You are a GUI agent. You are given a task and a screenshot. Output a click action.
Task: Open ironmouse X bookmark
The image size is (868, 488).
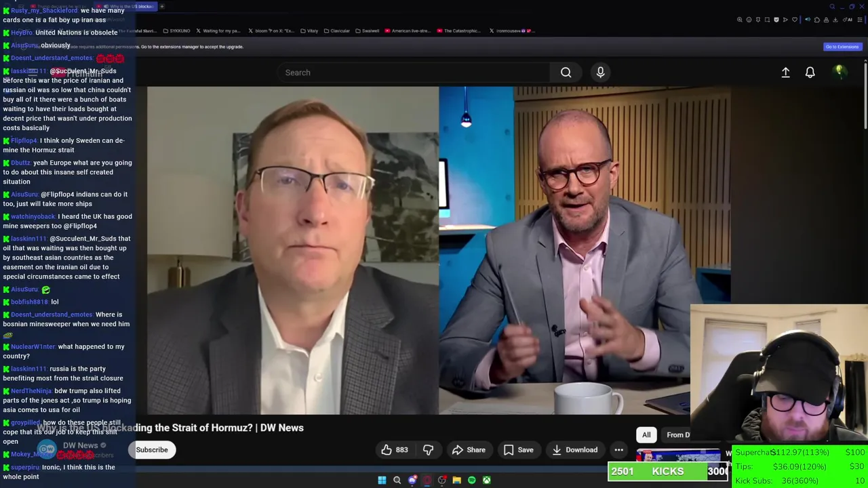coord(512,30)
